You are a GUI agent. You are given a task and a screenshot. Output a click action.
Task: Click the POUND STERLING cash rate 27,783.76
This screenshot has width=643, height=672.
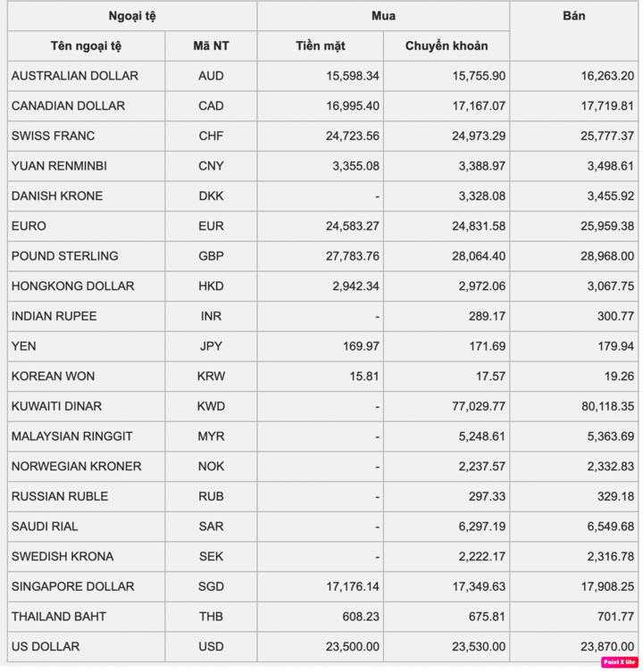point(352,256)
